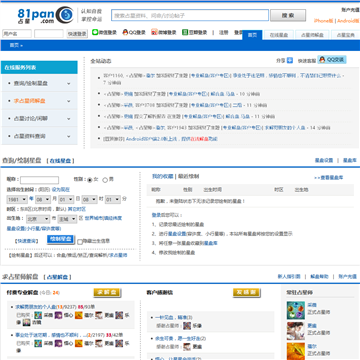
Task: Open the 首页 dropdown in blue bar
Action: click(16, 45)
